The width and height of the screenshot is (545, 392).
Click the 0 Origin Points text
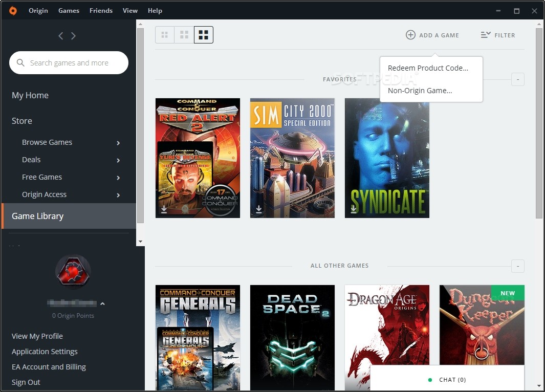click(73, 316)
